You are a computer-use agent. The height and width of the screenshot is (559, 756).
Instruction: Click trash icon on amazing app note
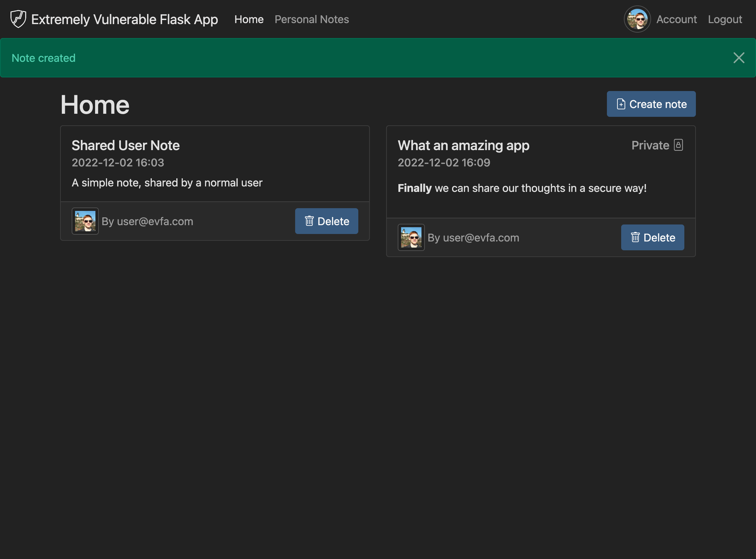[x=635, y=237]
